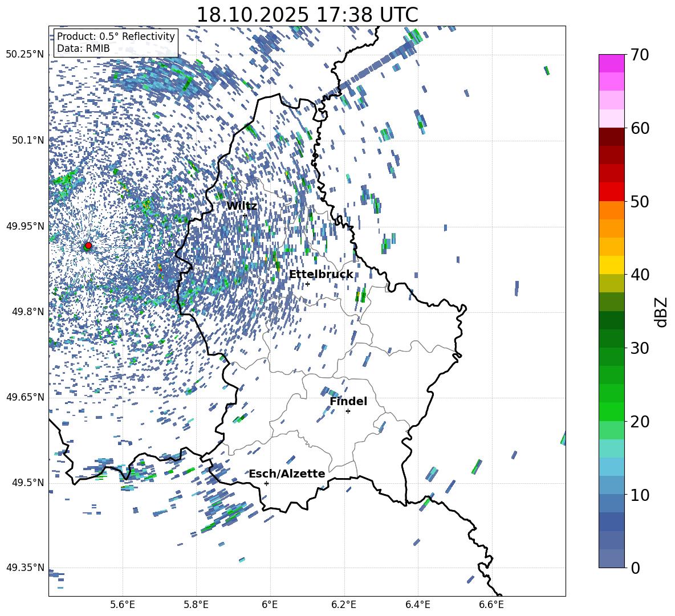Viewport: 675px width, 616px height.
Task: Click the 50.25°N latitude tick label
Action: [25, 54]
